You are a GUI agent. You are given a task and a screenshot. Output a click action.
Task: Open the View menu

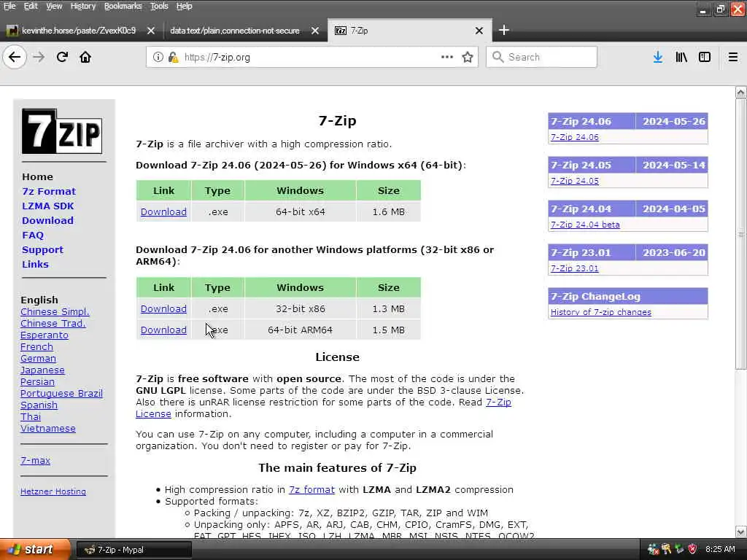(54, 6)
